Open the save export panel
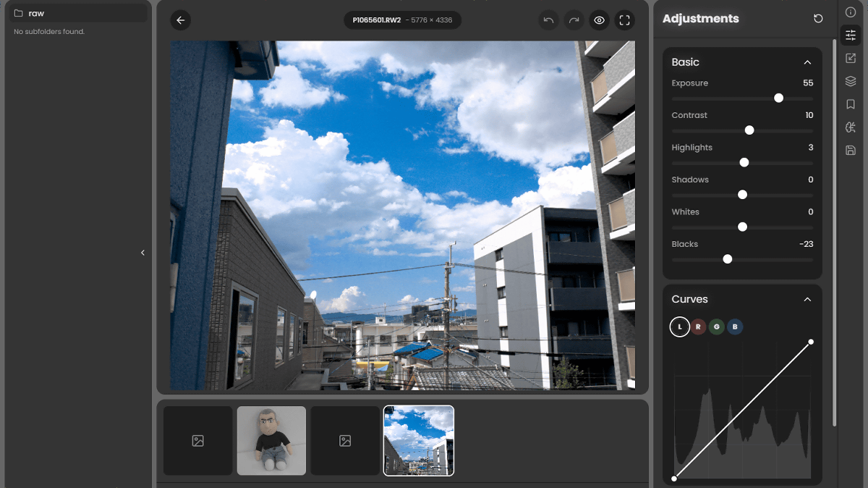The width and height of the screenshot is (868, 488). [x=851, y=151]
